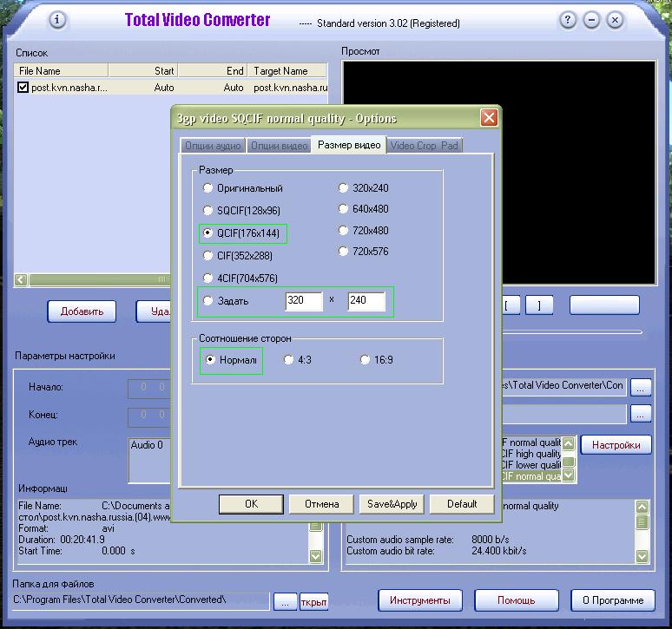Image resolution: width=672 pixels, height=629 pixels.
Task: Toggle checkbox for post.kvn.nasha file
Action: (x=23, y=88)
